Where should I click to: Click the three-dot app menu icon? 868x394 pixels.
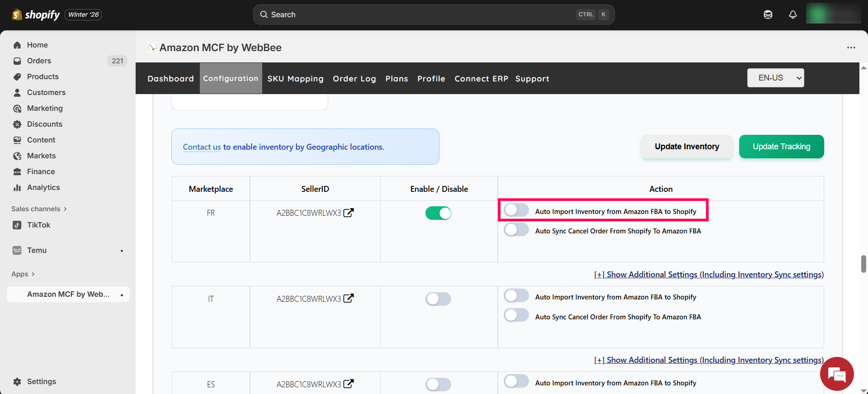pos(851,47)
